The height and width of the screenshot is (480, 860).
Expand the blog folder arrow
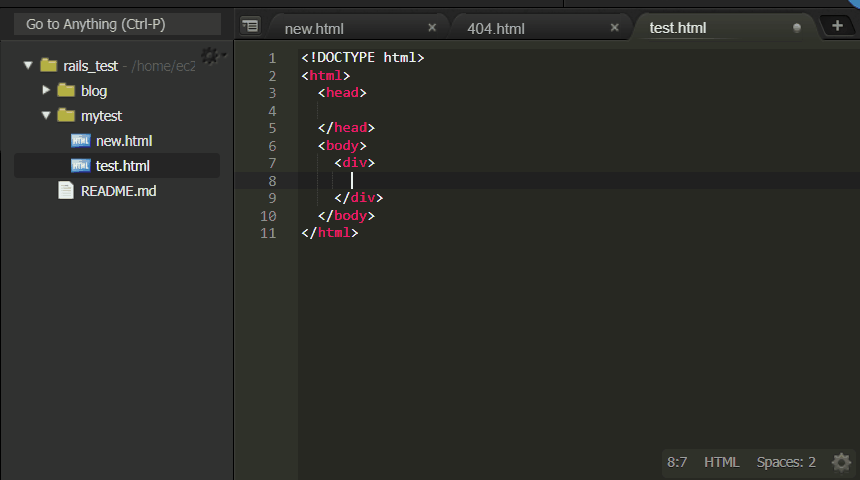pos(46,89)
